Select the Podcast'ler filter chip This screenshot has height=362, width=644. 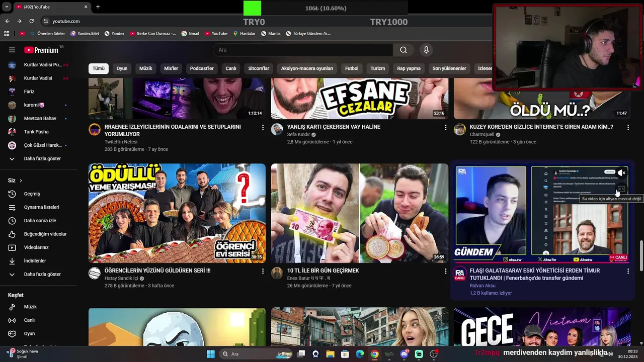coord(202,68)
